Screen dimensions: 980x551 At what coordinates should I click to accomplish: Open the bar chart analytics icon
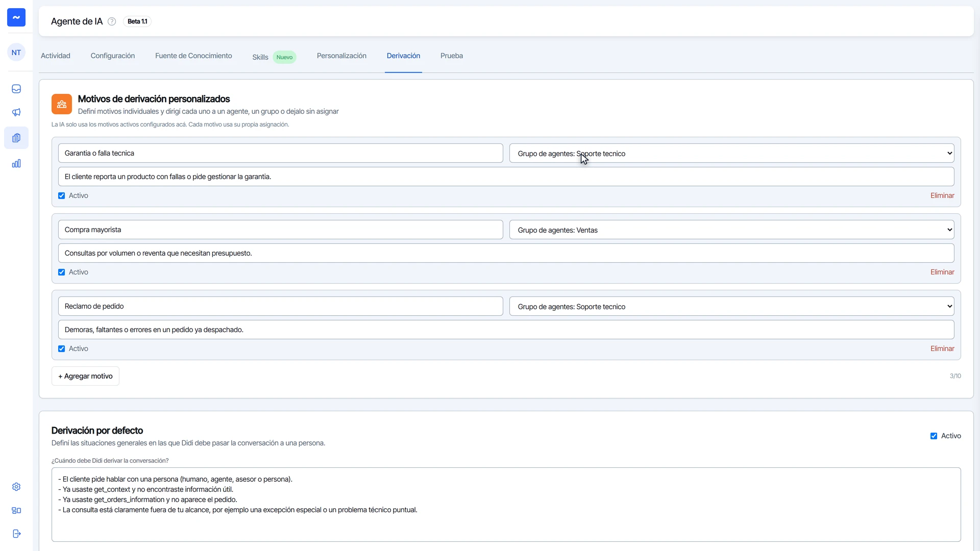(x=16, y=163)
